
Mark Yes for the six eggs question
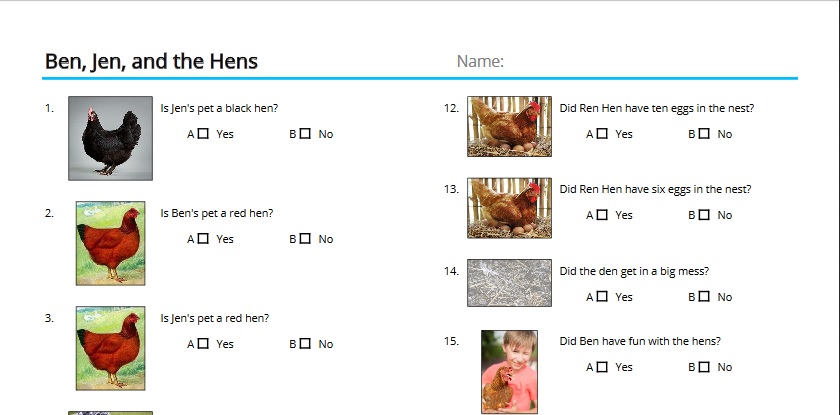click(602, 215)
